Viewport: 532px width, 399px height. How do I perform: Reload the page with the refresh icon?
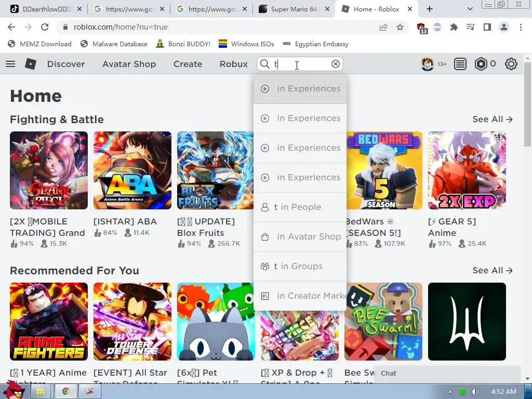click(x=45, y=27)
